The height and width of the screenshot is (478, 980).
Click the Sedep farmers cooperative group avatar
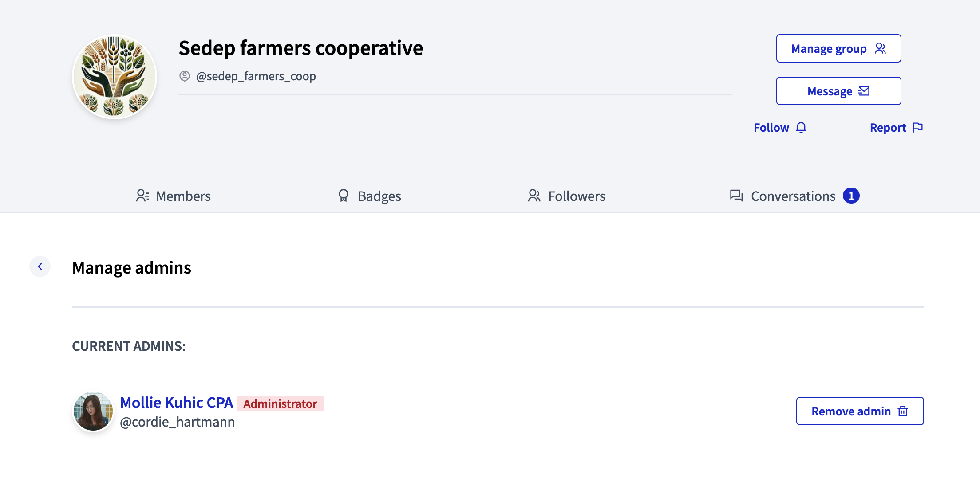[x=114, y=75]
